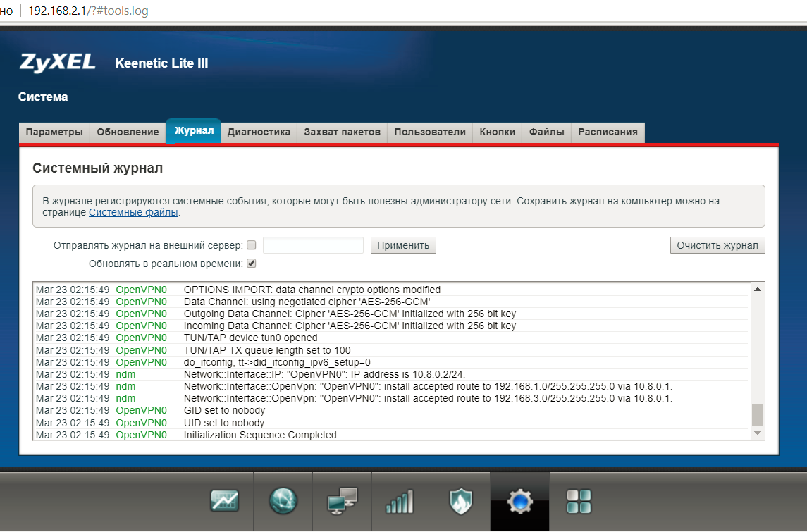807x532 pixels.
Task: Open the Диагностика tab
Action: point(259,132)
